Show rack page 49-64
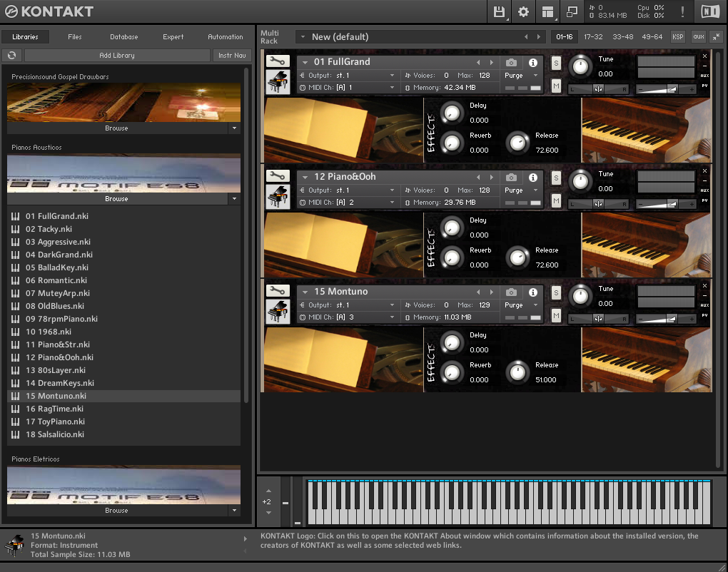Screen dimensions: 728x572 tap(652, 36)
